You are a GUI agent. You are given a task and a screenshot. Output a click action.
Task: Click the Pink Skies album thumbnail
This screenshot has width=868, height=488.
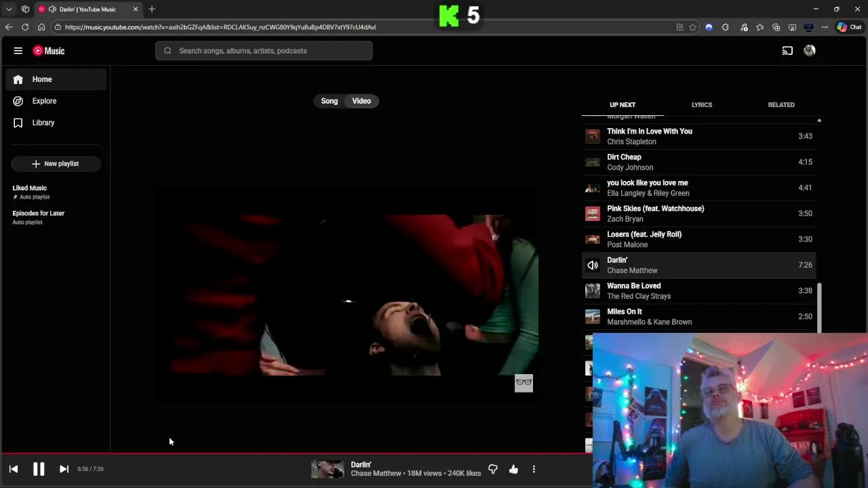coord(593,213)
